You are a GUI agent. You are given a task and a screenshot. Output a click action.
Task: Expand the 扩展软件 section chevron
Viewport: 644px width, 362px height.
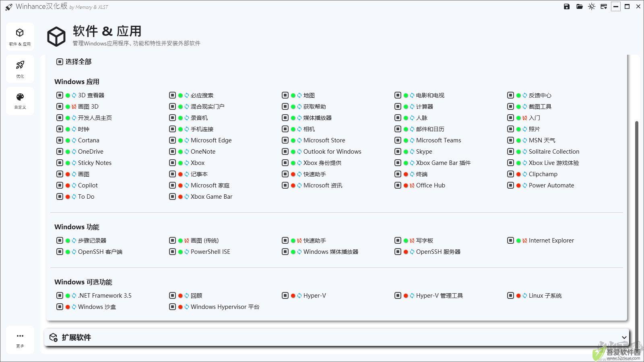point(624,337)
